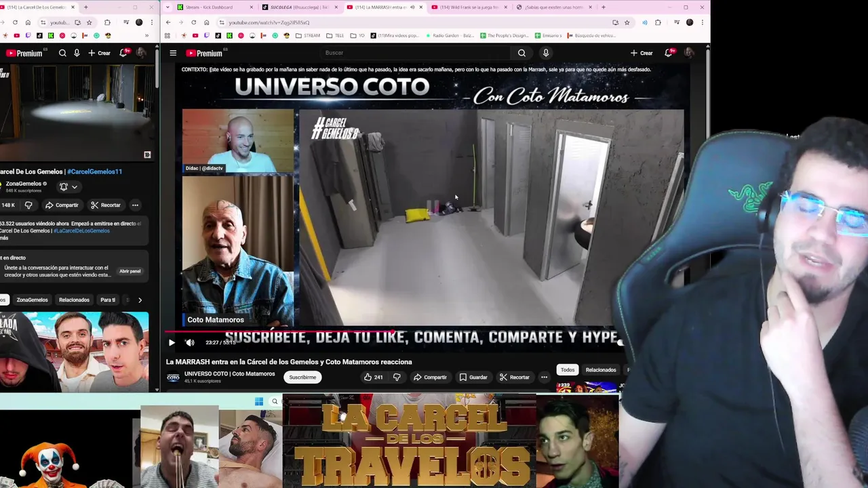This screenshot has width=868, height=488.
Task: Open the three-dot more actions in the right window
Action: [x=544, y=377]
